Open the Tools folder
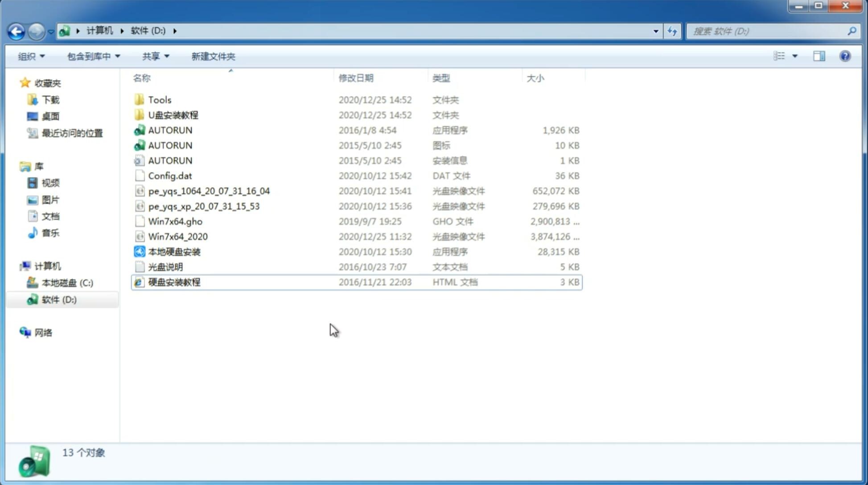 [x=159, y=99]
